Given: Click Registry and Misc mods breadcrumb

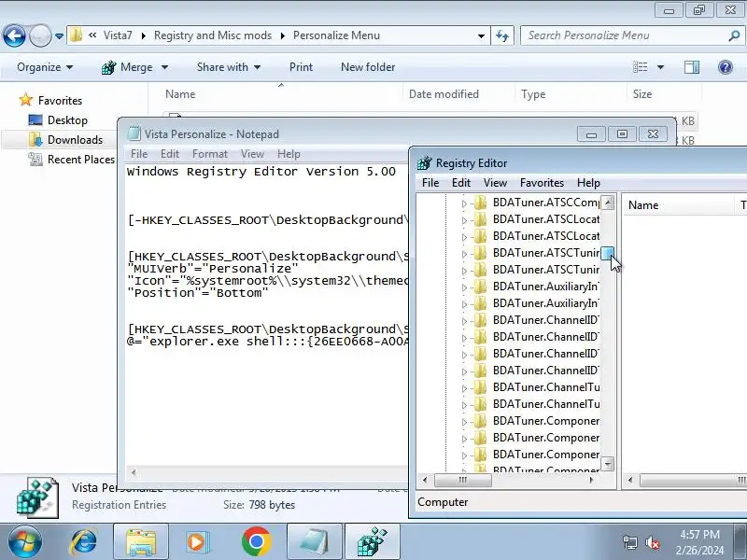Looking at the screenshot, I should [x=213, y=35].
